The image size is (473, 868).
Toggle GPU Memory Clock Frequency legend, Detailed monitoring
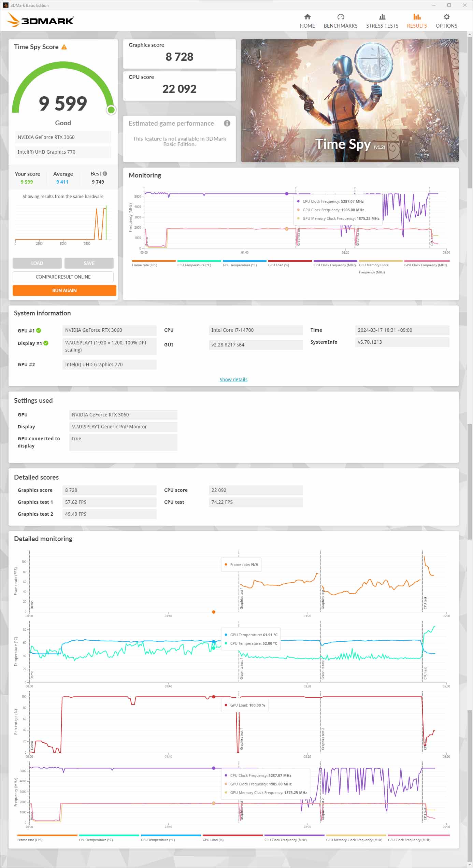coord(356,838)
